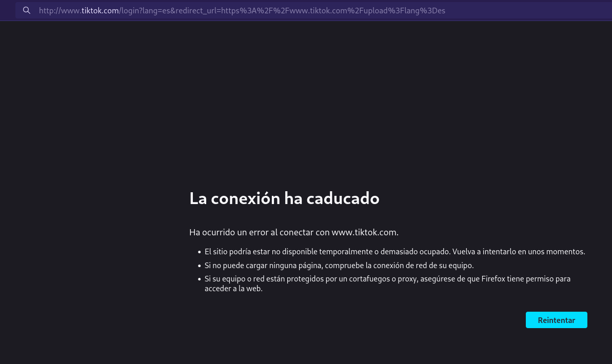The height and width of the screenshot is (364, 612).
Task: Retry loading the page via Reintentar
Action: [x=556, y=320]
